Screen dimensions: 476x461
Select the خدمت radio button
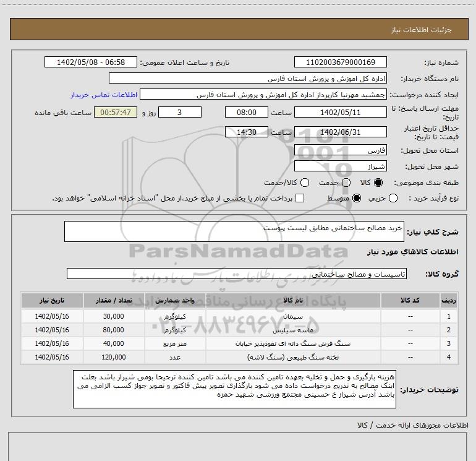[346, 183]
